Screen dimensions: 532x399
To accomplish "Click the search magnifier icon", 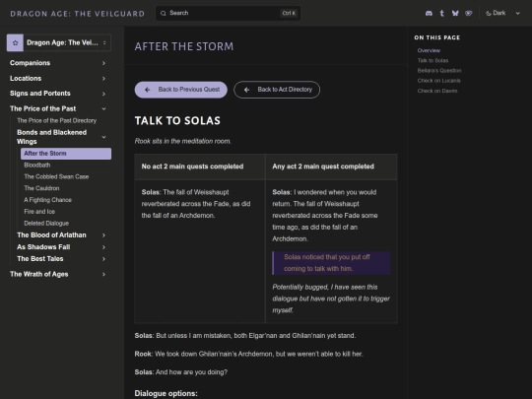I will pos(164,13).
